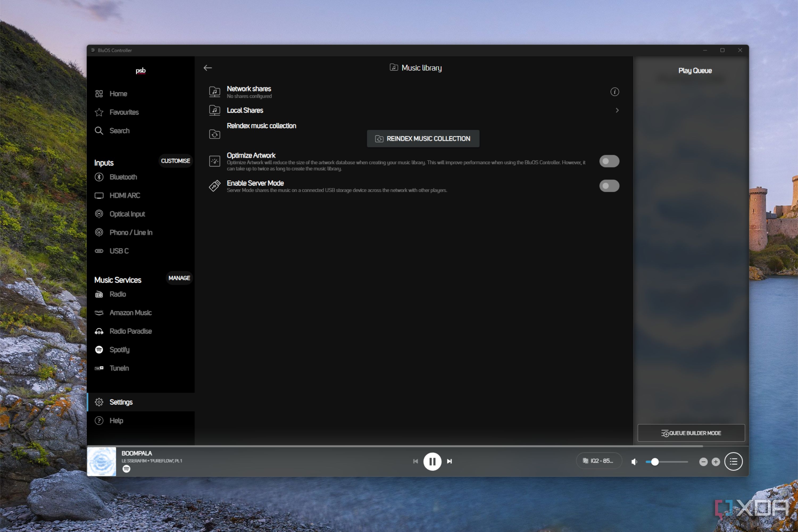Enable the Server Mode switch
Screen dimensions: 798x532
click(x=609, y=186)
